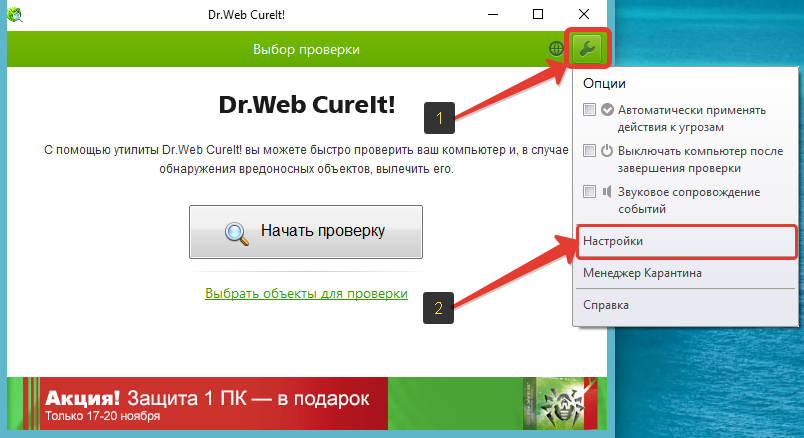
Task: Click the Опции heading text
Action: tap(604, 84)
